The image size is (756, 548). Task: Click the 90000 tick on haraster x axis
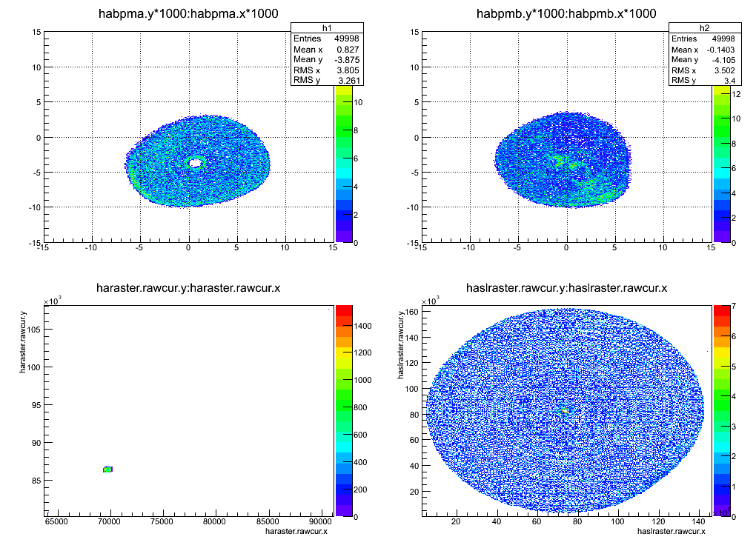coord(320,522)
